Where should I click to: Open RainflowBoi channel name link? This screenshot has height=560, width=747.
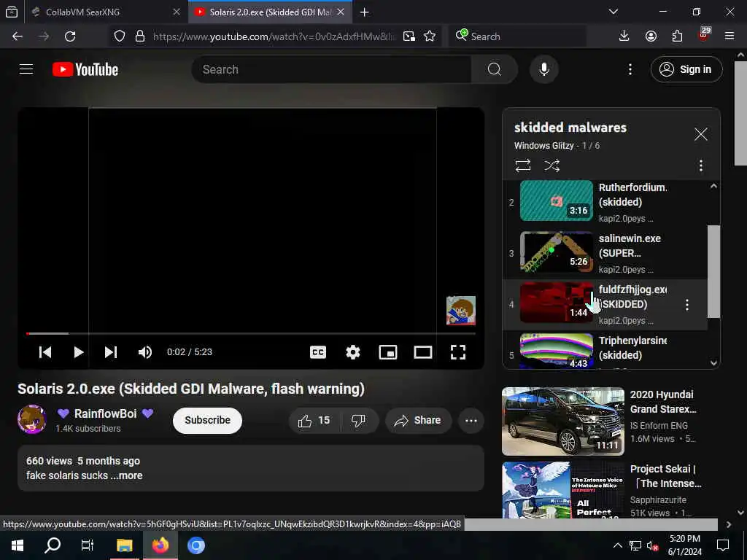(105, 414)
